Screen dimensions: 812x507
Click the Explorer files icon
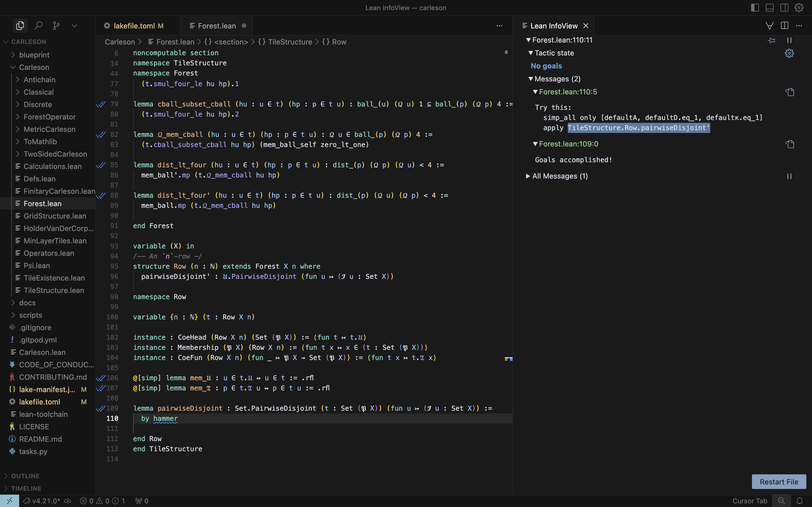pos(20,25)
